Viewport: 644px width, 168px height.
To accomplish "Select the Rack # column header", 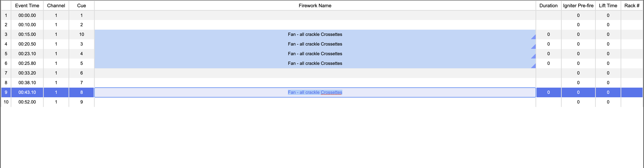I will click(632, 6).
